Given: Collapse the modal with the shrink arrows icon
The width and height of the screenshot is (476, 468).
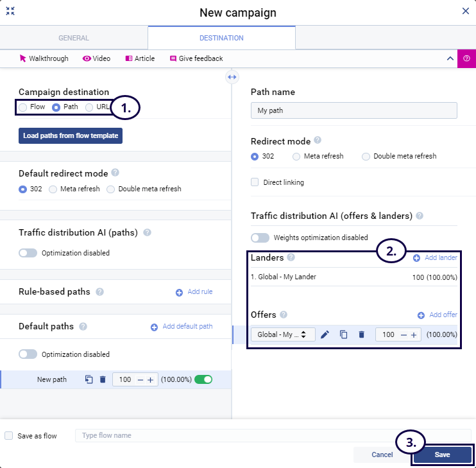Looking at the screenshot, I should 10,11.
